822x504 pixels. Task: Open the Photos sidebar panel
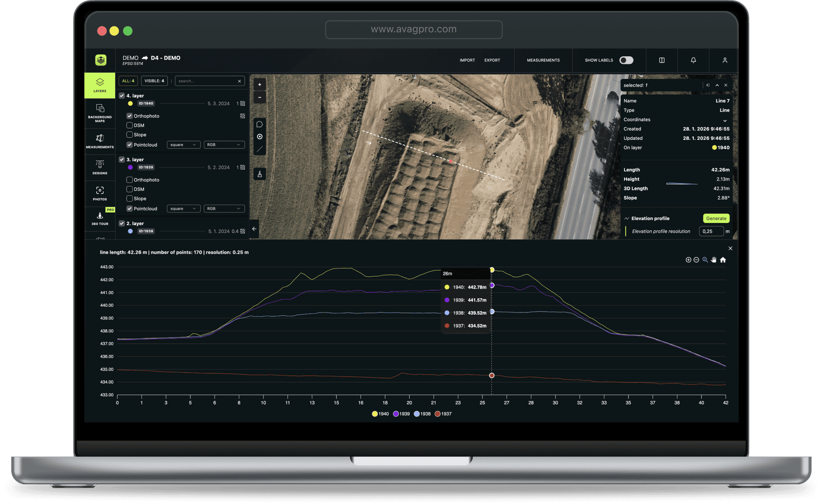100,193
